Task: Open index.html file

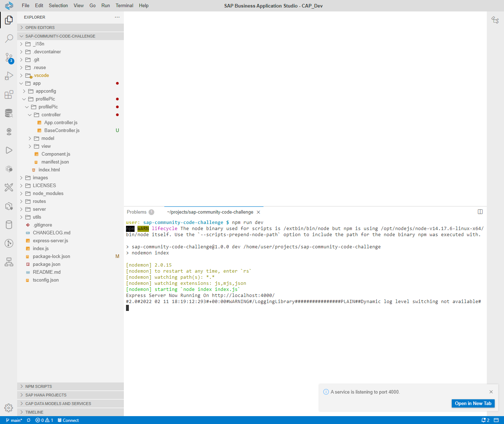Action: tap(71, 170)
